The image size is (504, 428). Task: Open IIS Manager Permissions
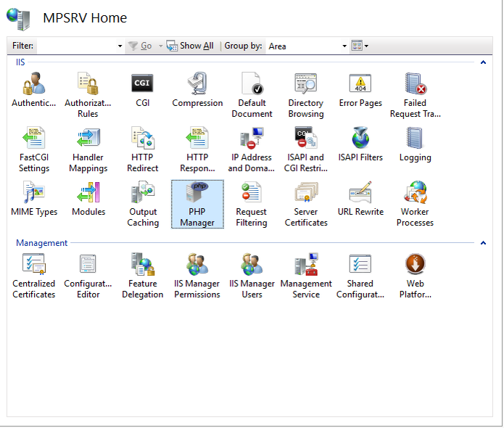coord(197,276)
